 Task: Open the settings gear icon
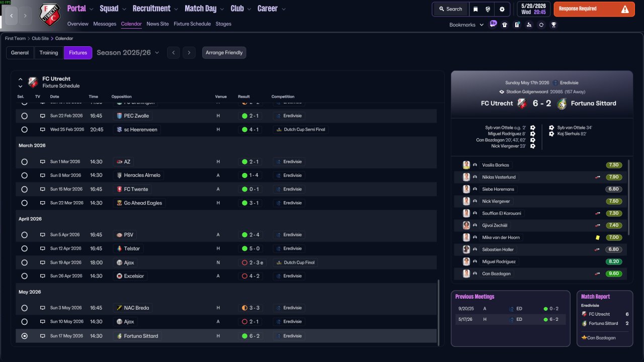(502, 9)
